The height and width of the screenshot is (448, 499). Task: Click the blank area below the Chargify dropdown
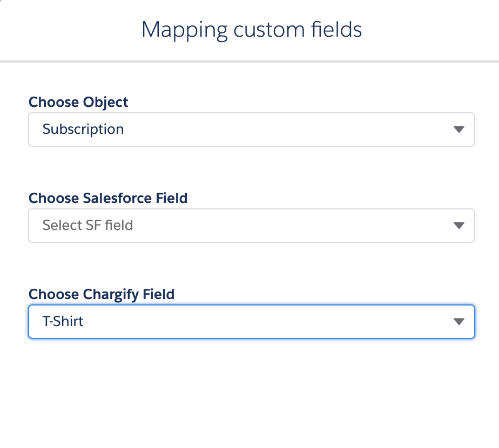click(x=251, y=389)
